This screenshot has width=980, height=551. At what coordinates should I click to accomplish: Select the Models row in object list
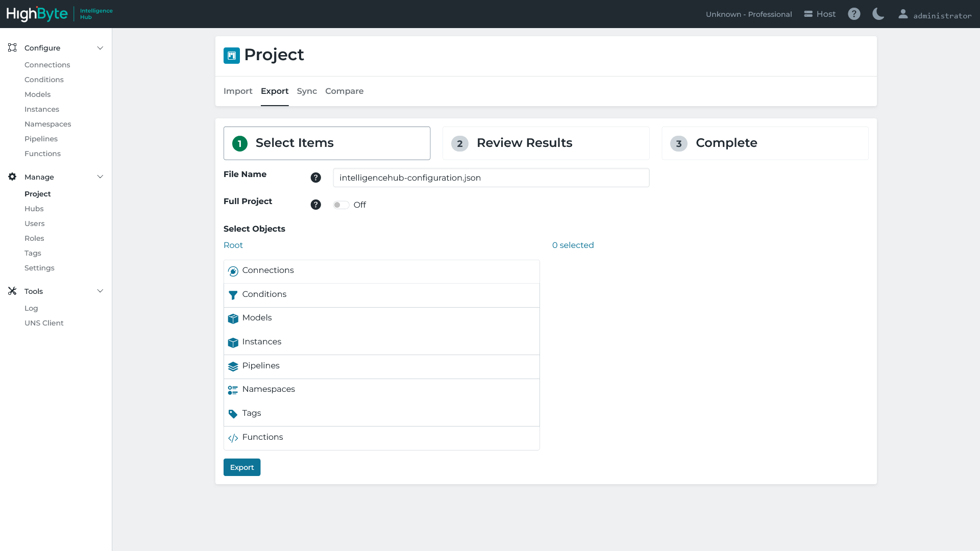tap(381, 319)
